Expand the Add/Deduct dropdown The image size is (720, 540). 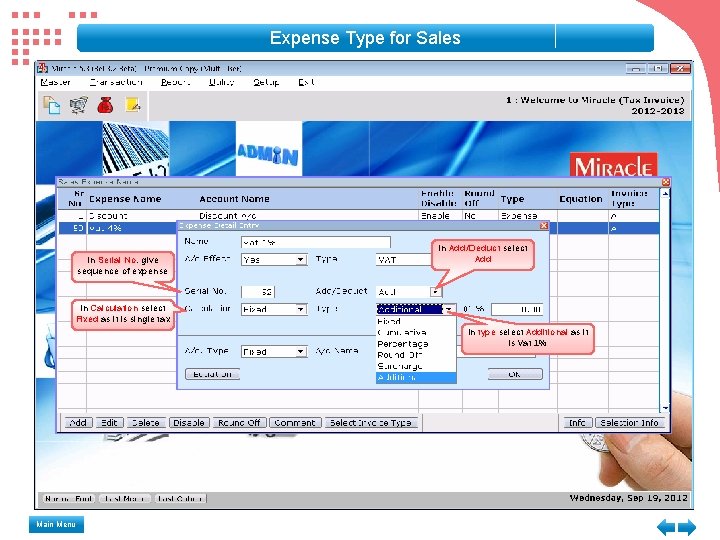pyautogui.click(x=435, y=292)
